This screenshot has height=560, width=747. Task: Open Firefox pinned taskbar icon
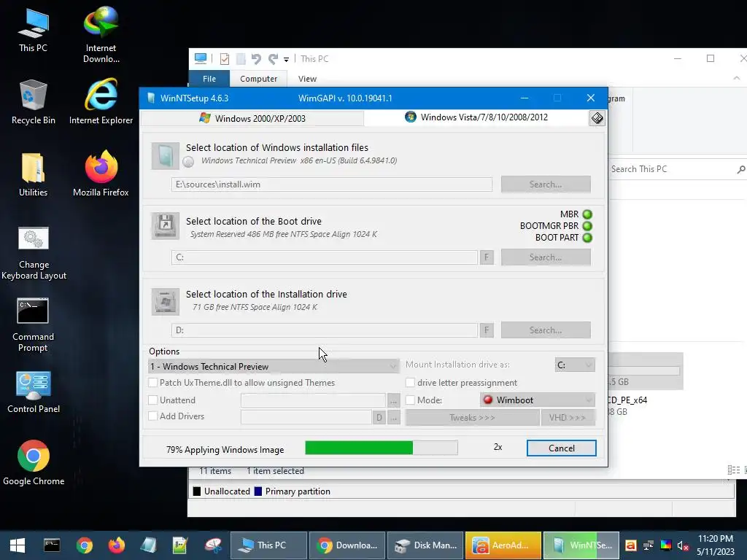pos(116,545)
